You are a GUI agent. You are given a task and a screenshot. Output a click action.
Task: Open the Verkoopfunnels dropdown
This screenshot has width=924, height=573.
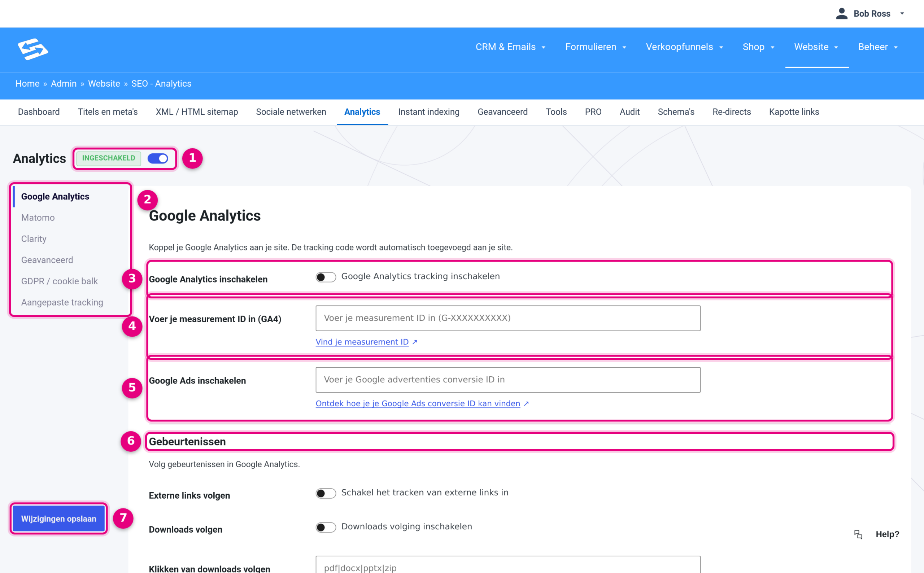point(684,47)
